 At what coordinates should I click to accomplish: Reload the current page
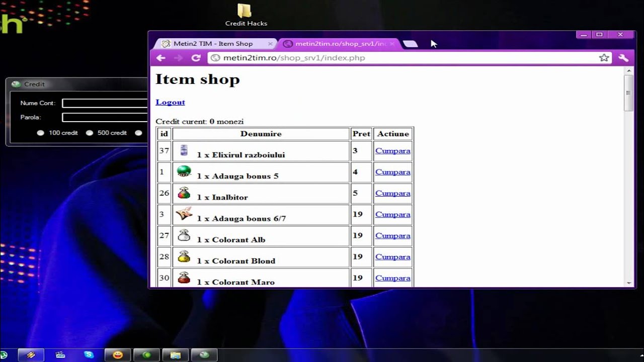pyautogui.click(x=196, y=58)
